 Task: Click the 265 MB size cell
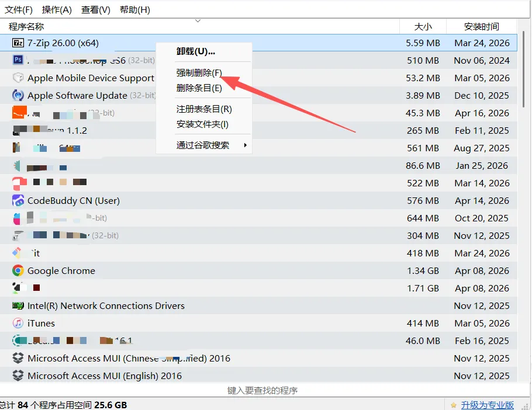coord(423,130)
